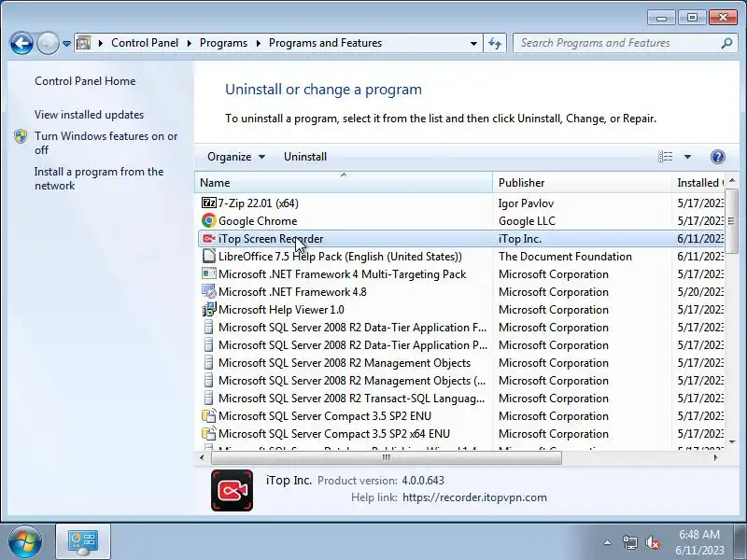Image resolution: width=747 pixels, height=560 pixels.
Task: Click the horizontal scrollbar thumb
Action: coord(387,457)
